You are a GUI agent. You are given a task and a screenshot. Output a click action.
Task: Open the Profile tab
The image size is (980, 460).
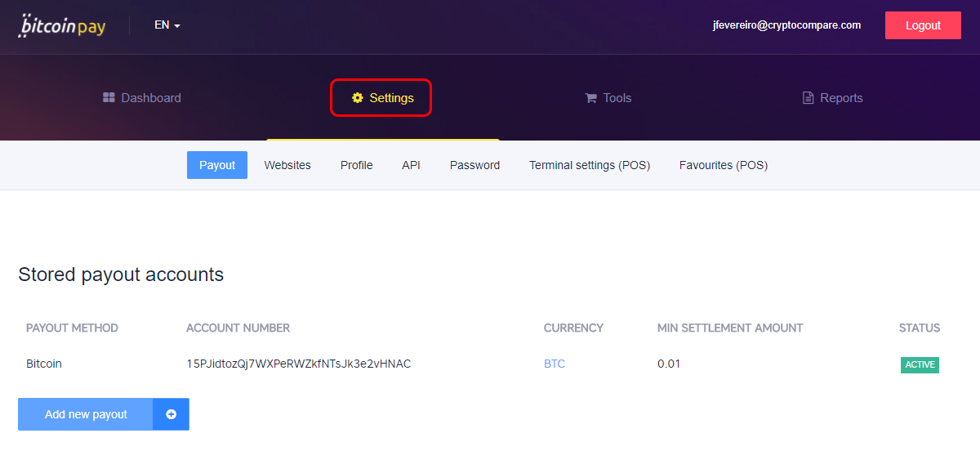click(x=357, y=165)
